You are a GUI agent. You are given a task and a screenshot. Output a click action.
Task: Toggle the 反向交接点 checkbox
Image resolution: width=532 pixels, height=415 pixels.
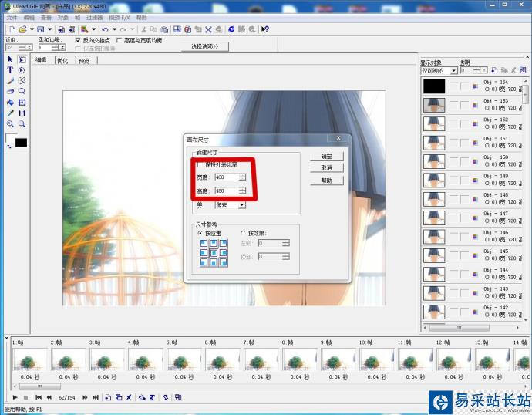click(78, 40)
